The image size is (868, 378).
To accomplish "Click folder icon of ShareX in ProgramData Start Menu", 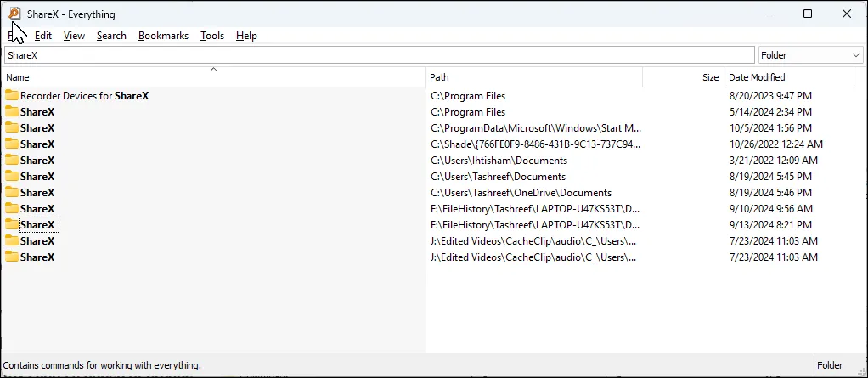I will pos(12,128).
